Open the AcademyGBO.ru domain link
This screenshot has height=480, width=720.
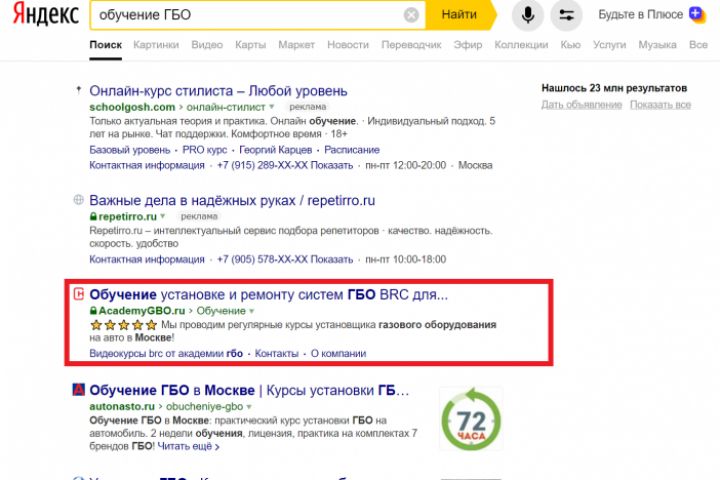coord(141,311)
